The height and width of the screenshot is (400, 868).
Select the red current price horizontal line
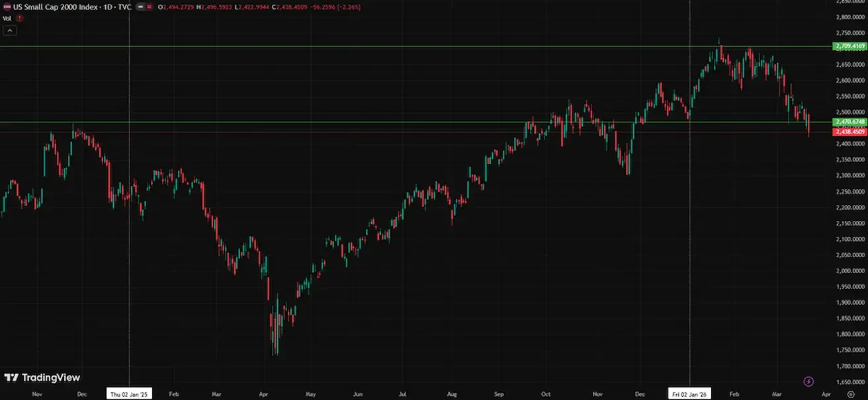(397, 132)
